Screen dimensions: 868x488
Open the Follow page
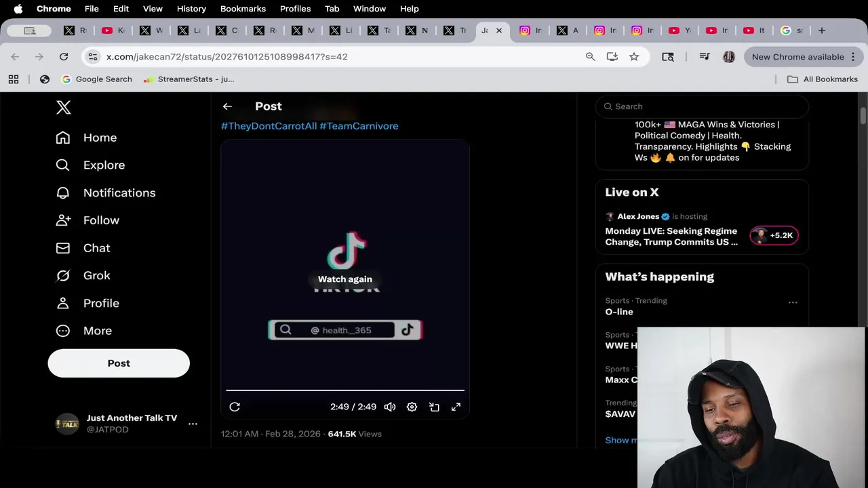[x=87, y=220]
